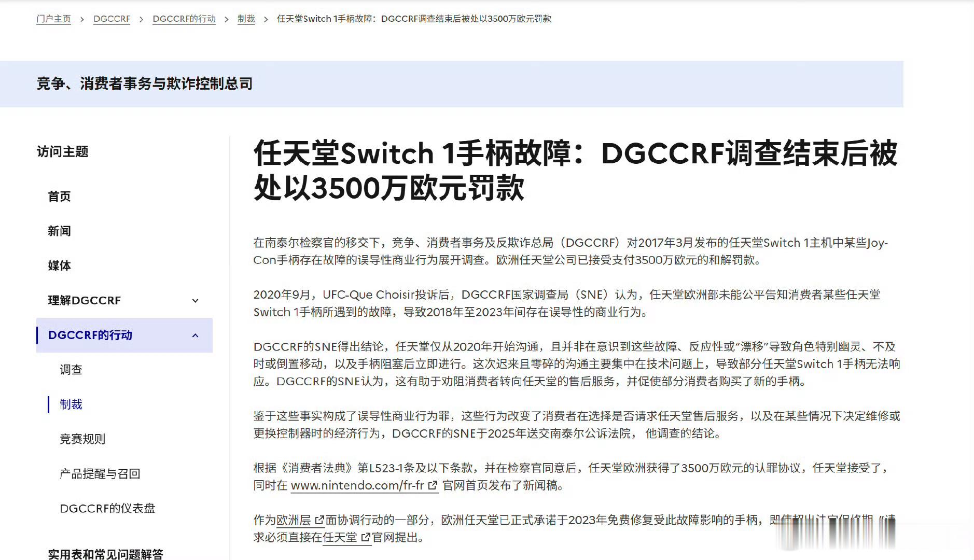The image size is (974, 560).
Task: Open 产品提醒与召回 submenu item
Action: coord(100,473)
